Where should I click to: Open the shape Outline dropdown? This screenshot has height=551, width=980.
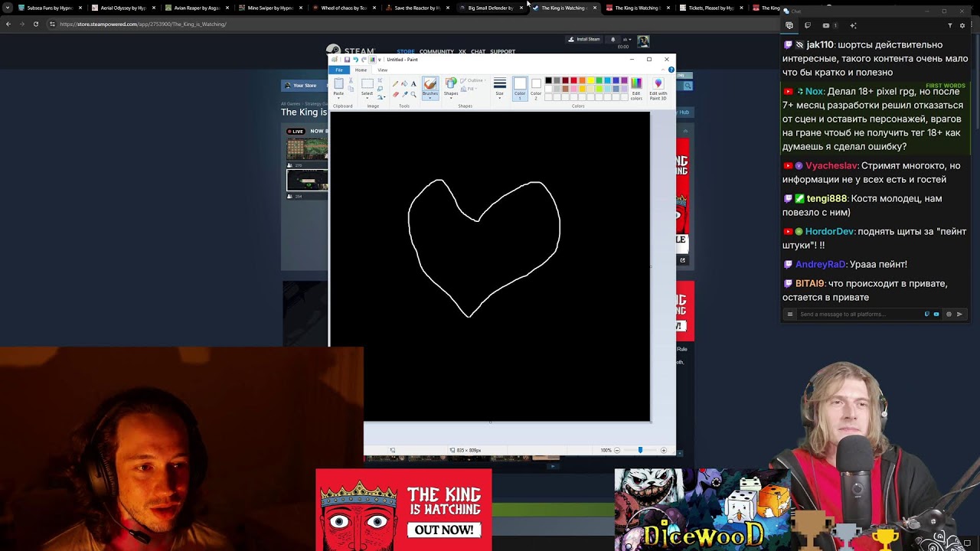click(473, 80)
